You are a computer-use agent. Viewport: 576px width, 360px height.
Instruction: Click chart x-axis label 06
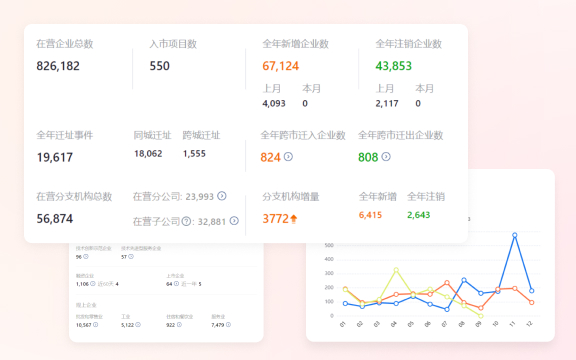(427, 324)
